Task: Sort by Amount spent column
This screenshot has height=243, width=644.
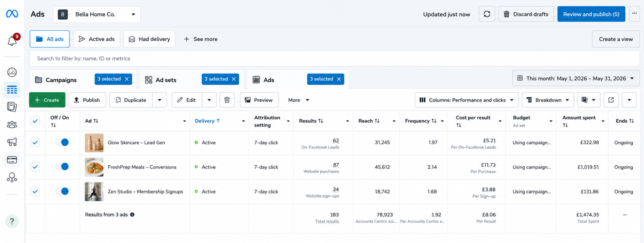Action: coord(565,125)
